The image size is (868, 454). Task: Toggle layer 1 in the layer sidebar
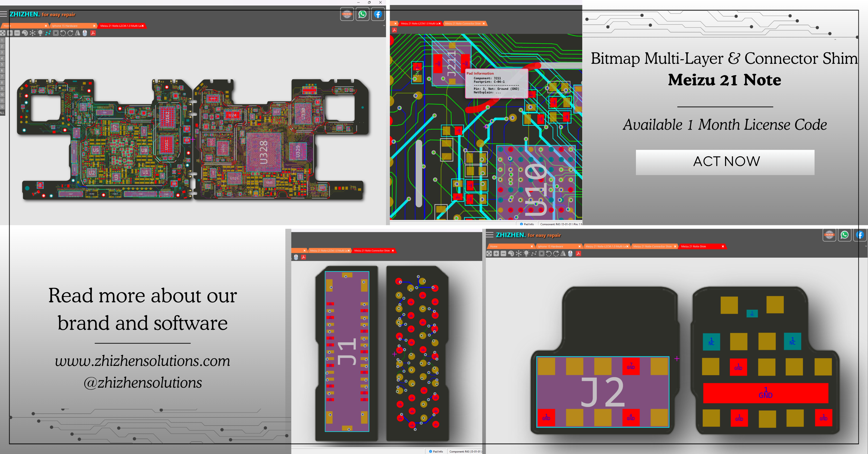[2, 40]
